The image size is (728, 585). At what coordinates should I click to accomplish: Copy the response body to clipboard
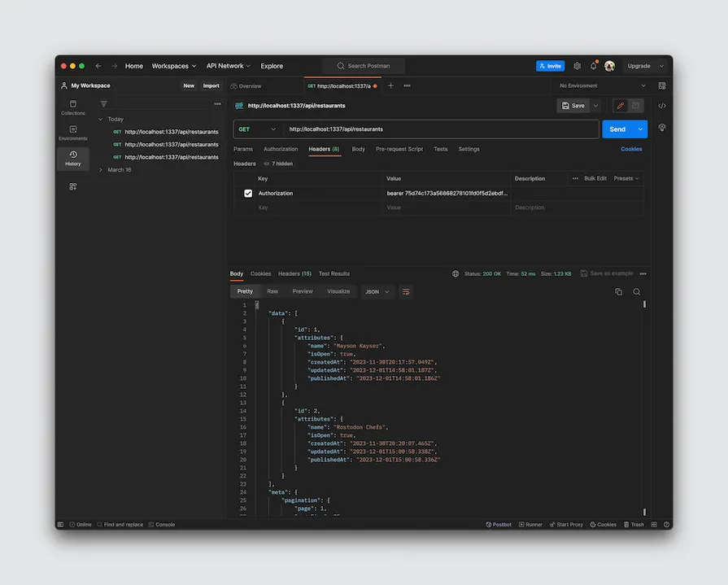point(618,290)
